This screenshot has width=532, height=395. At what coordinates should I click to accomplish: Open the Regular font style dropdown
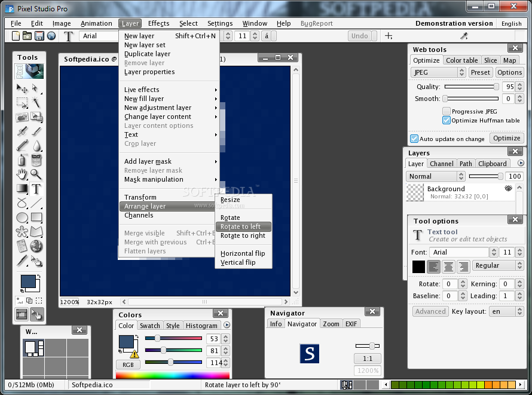click(x=498, y=265)
